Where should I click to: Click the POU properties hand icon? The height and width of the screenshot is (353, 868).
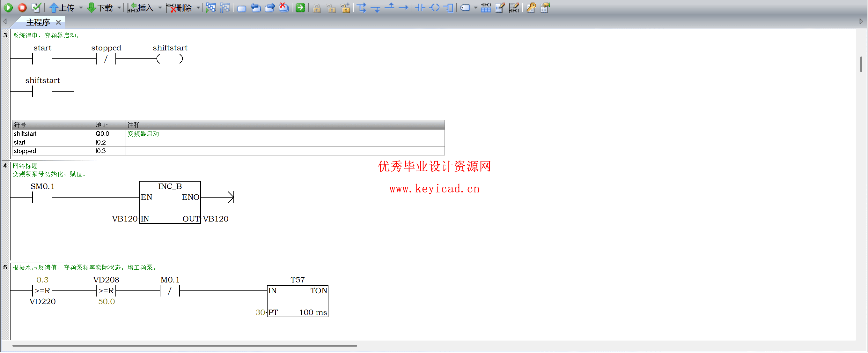[545, 7]
